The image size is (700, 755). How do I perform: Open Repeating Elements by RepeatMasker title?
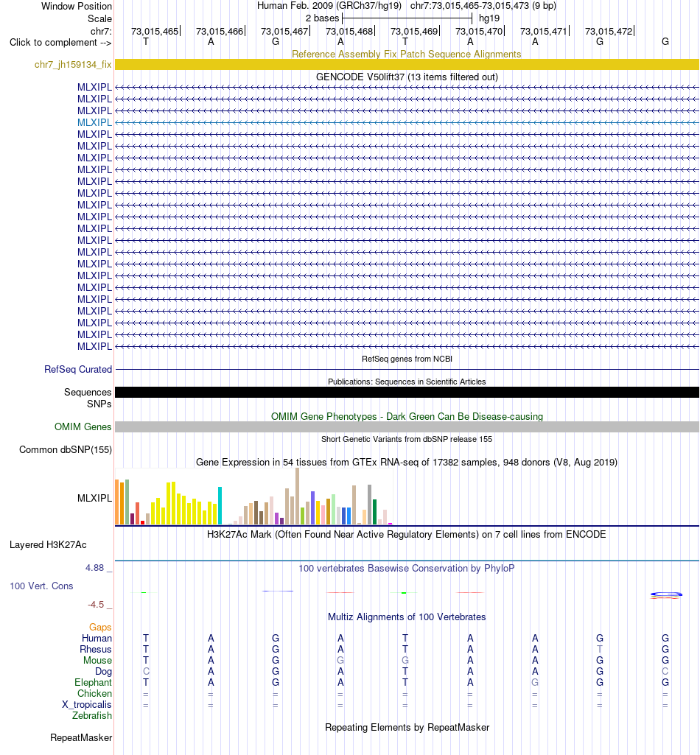pyautogui.click(x=407, y=728)
